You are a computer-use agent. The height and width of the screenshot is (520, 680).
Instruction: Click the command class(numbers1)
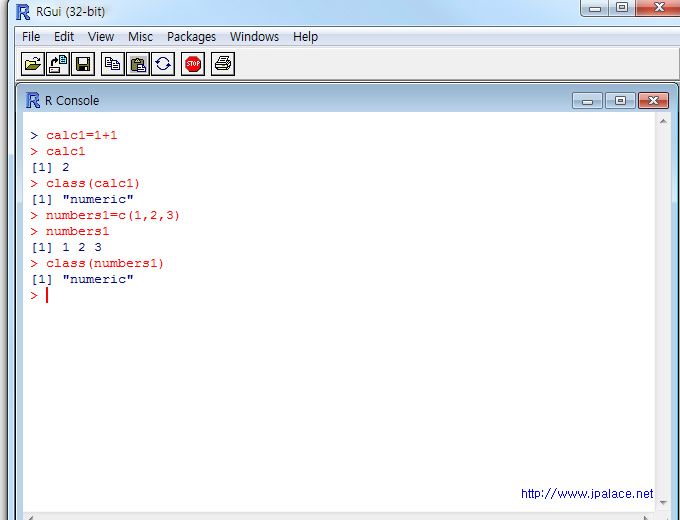(105, 263)
